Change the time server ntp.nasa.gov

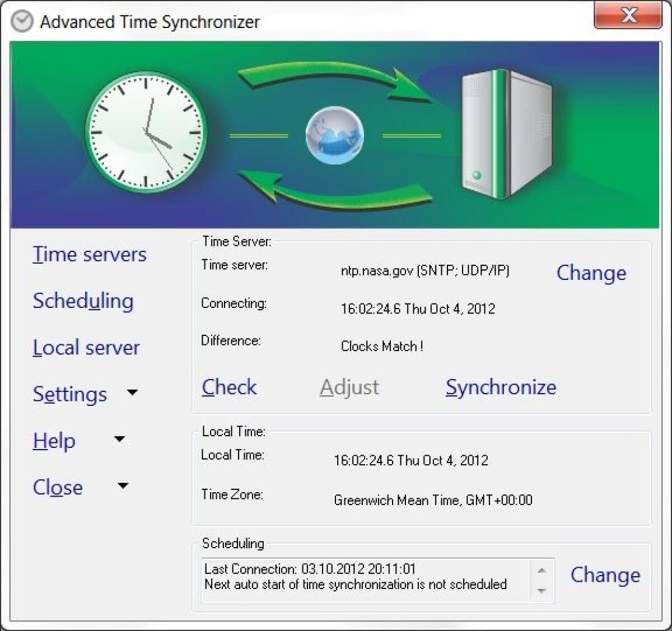pos(591,274)
